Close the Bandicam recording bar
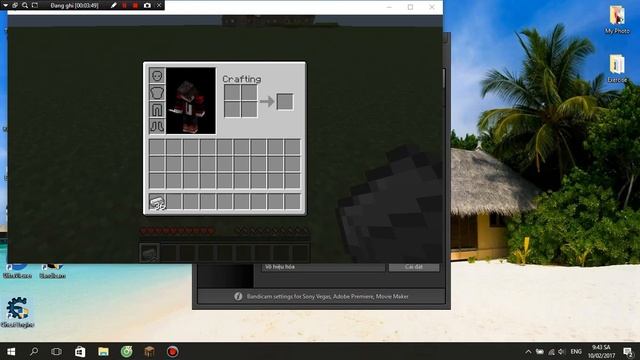640x360 pixels. tap(159, 5)
